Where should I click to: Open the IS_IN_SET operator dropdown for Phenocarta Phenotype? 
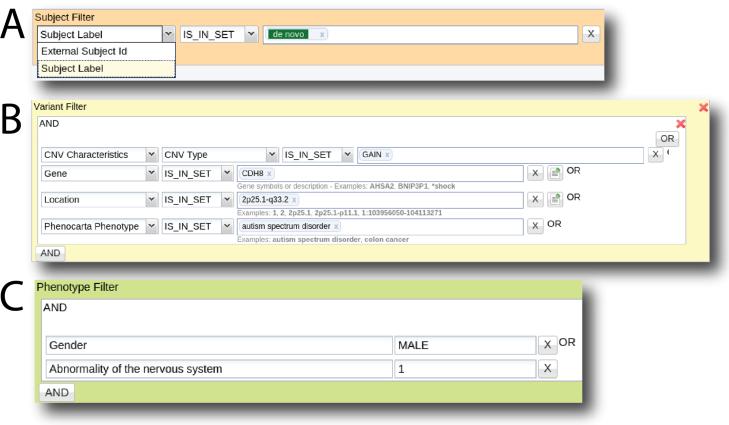pos(227,226)
